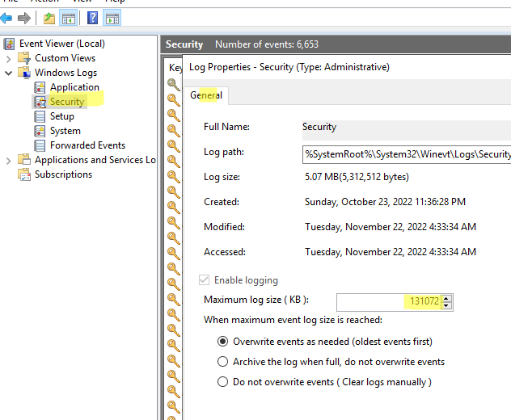The height and width of the screenshot is (420, 511).
Task: Click the Application log icon
Action: (x=40, y=87)
